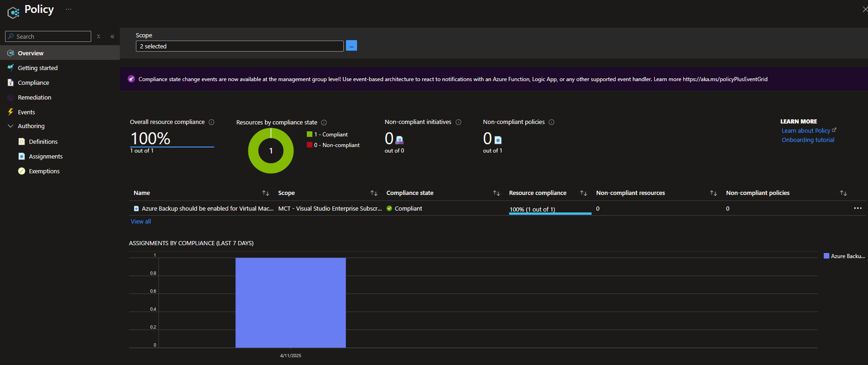Sort table by Name column arrows

[266, 193]
